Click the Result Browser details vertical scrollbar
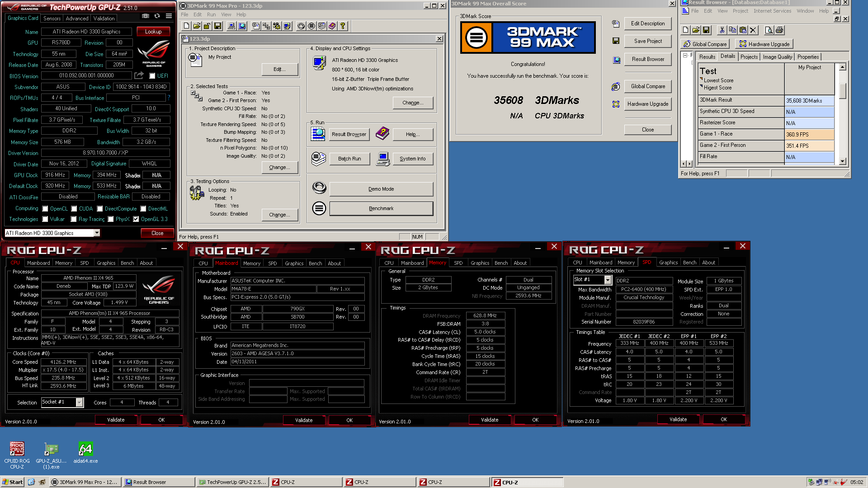The image size is (868, 488). [842, 114]
